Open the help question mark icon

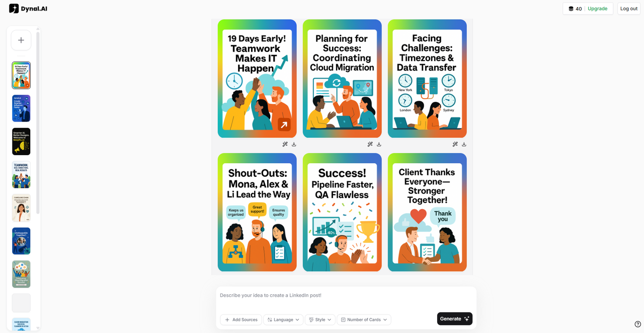coord(638,324)
